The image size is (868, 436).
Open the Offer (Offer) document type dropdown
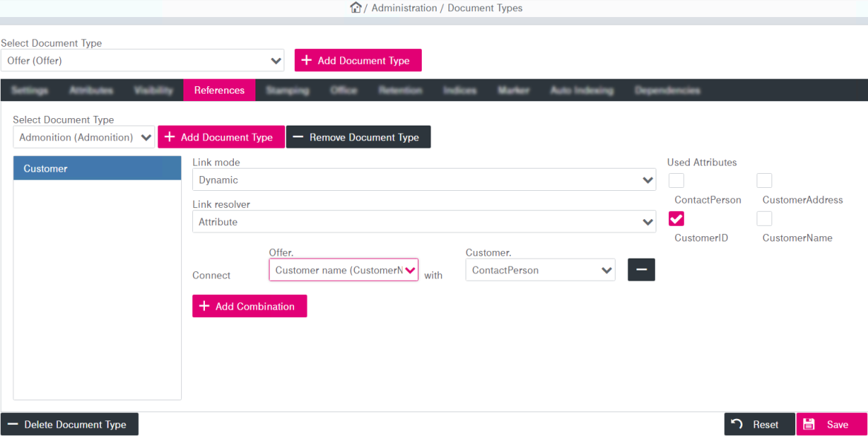[143, 60]
